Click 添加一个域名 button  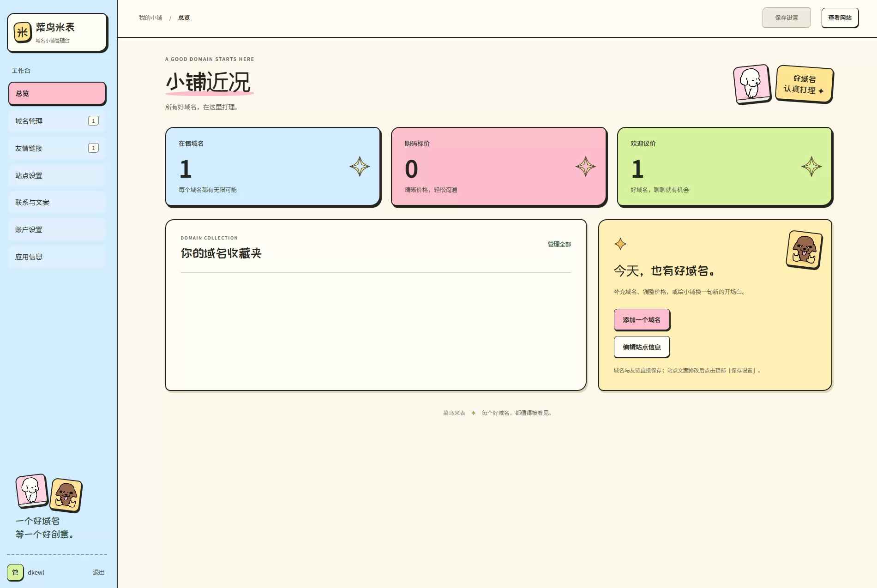(x=642, y=319)
